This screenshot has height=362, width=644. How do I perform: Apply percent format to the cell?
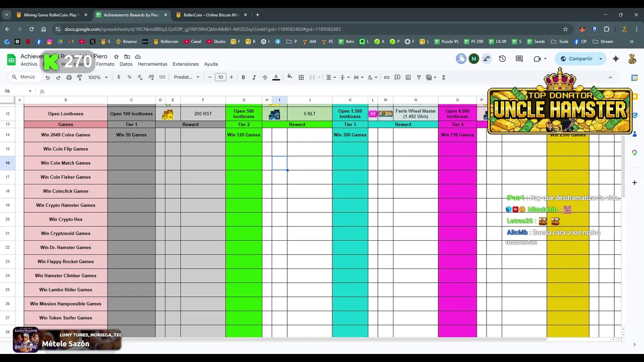click(129, 77)
